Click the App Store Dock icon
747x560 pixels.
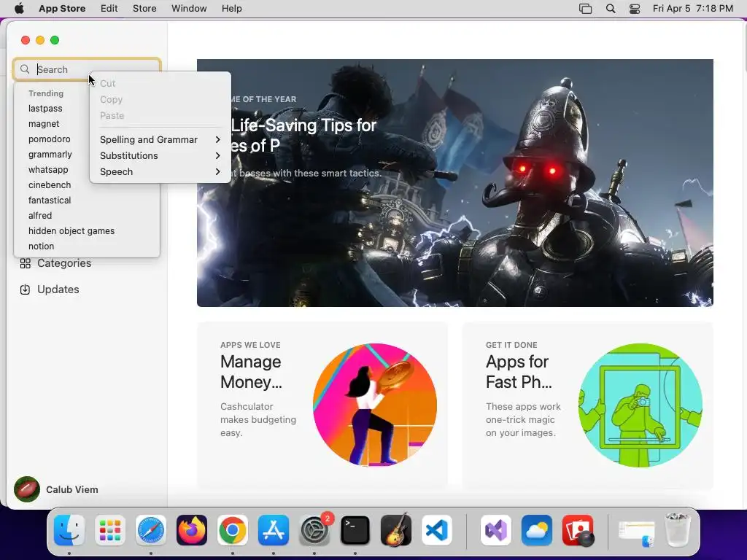274,530
